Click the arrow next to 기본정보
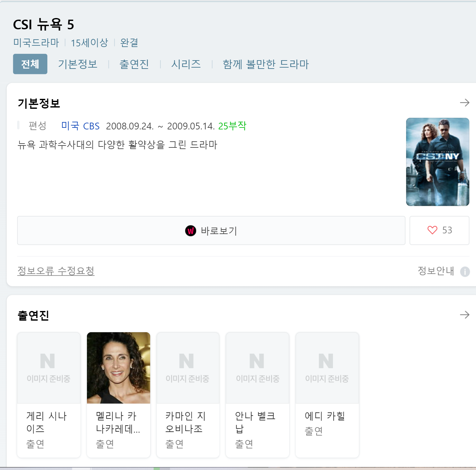The height and width of the screenshot is (470, 476). click(464, 103)
